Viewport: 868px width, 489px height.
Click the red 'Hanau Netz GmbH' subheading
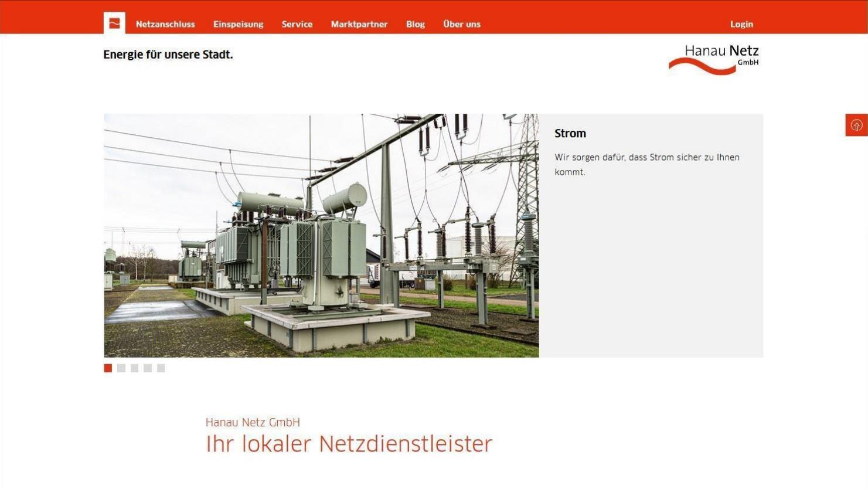[253, 422]
